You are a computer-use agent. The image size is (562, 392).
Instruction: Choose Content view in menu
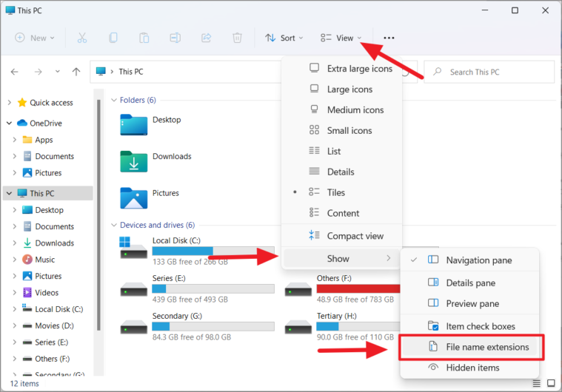341,213
